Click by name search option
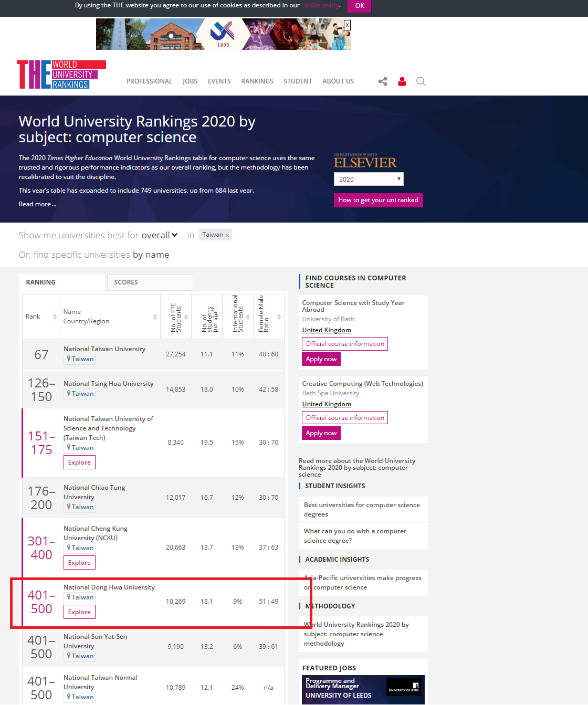Viewport: 588px width, 705px height. click(151, 255)
